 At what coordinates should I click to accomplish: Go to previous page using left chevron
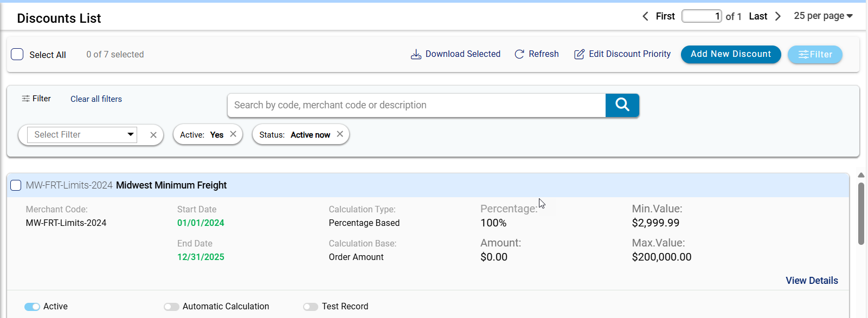pos(645,16)
